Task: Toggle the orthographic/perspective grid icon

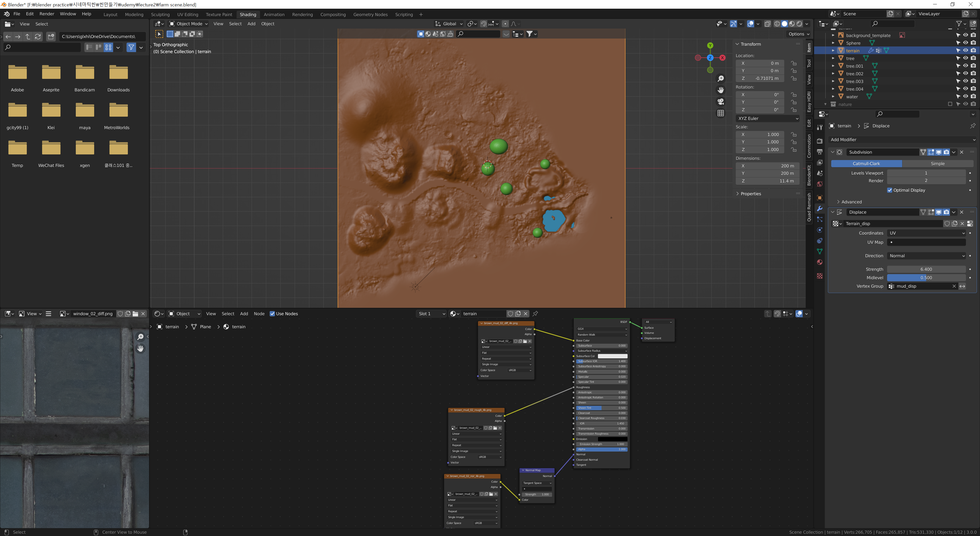Action: (720, 113)
